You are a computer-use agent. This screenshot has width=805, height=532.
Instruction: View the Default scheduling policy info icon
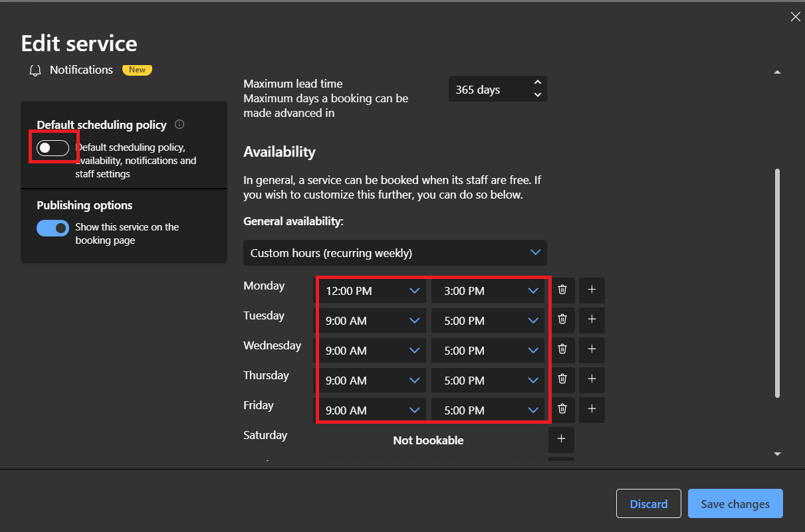pos(179,124)
